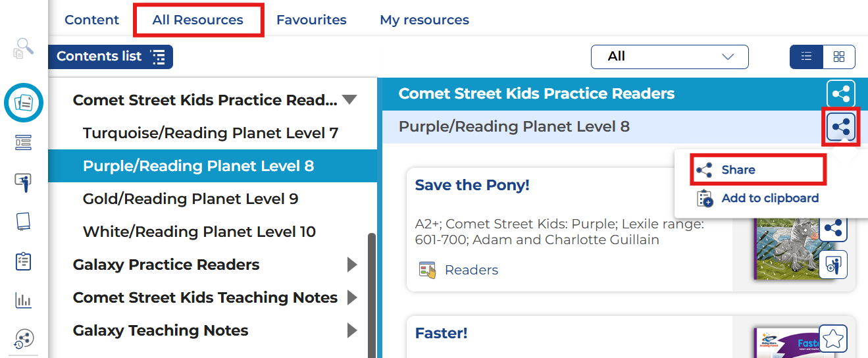Switch to list view layout
Viewport: 868px width, 358px height.
tap(806, 57)
